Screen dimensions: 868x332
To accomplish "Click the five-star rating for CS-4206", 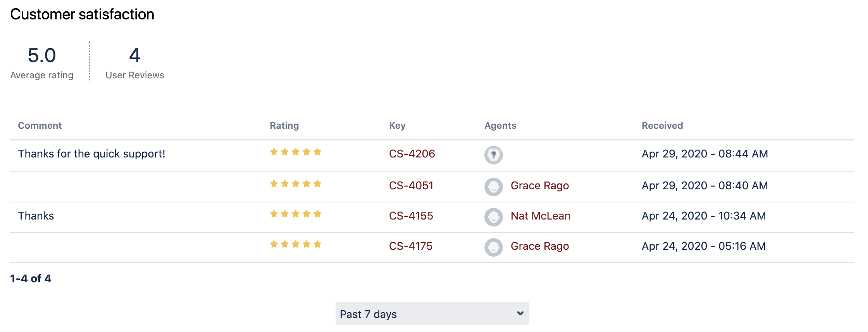I will (296, 152).
